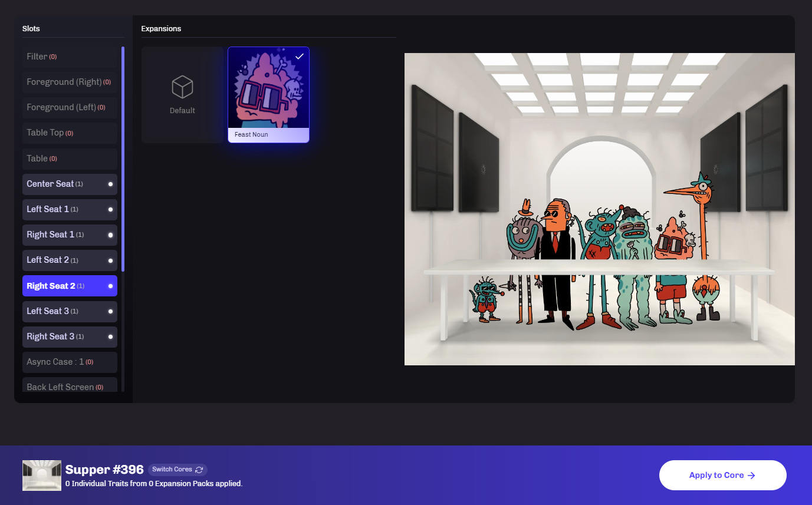Open the Table Top slot
This screenshot has width=812, height=505.
click(x=70, y=133)
